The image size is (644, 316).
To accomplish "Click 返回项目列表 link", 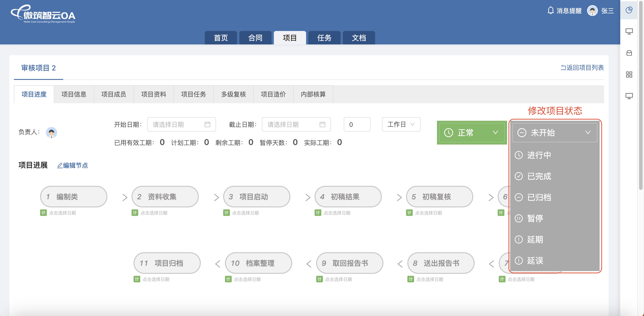I will pyautogui.click(x=582, y=68).
